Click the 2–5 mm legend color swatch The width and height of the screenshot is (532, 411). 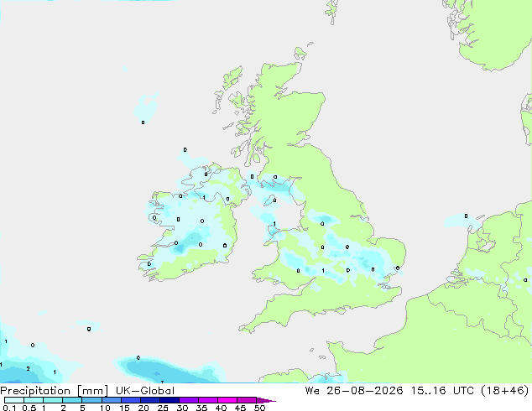click(72, 400)
